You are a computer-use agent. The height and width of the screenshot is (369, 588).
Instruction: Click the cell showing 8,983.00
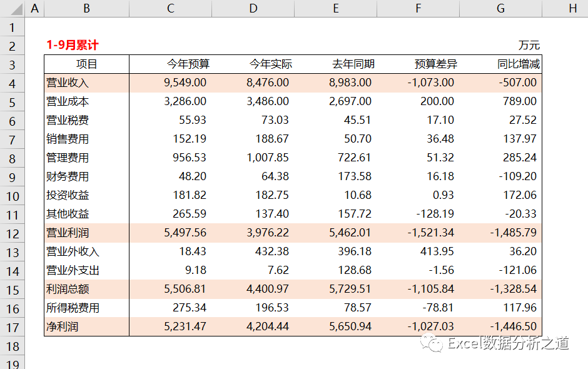pyautogui.click(x=336, y=83)
